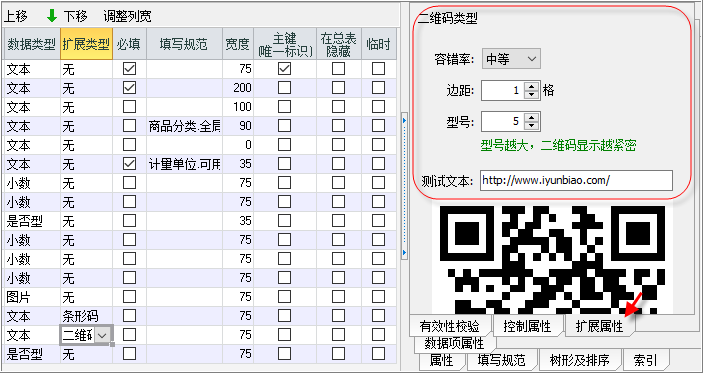
Task: Click the 图片 data type cell
Action: coord(32,297)
